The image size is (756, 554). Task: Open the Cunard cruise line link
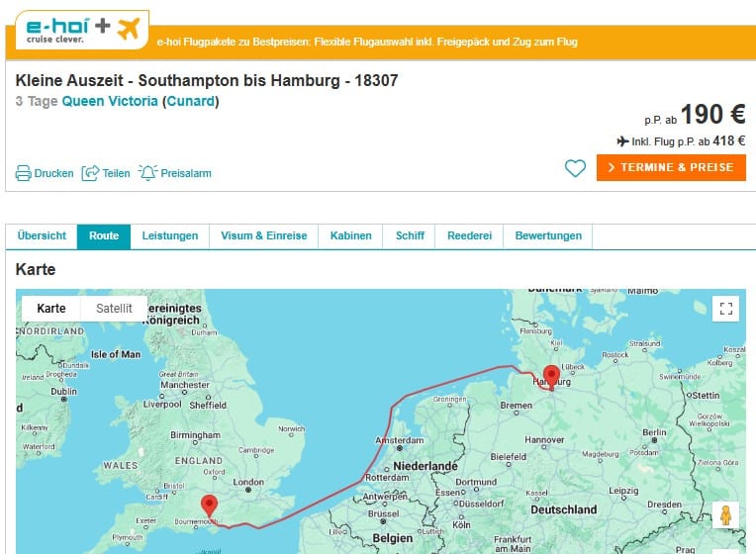coord(191,101)
